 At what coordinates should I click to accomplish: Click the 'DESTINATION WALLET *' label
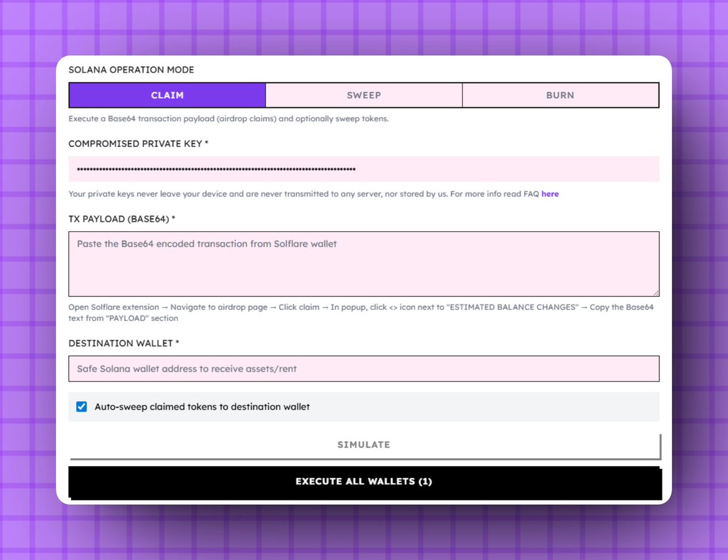coord(124,343)
